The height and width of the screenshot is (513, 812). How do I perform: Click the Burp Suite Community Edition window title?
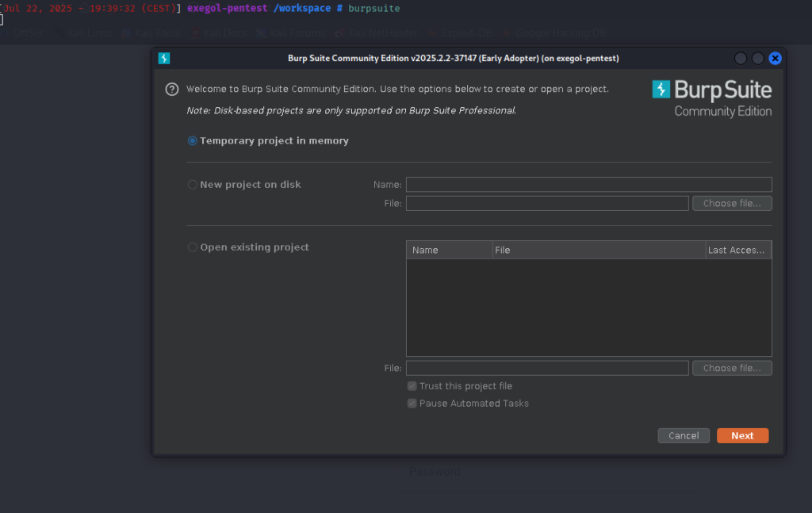tap(453, 59)
